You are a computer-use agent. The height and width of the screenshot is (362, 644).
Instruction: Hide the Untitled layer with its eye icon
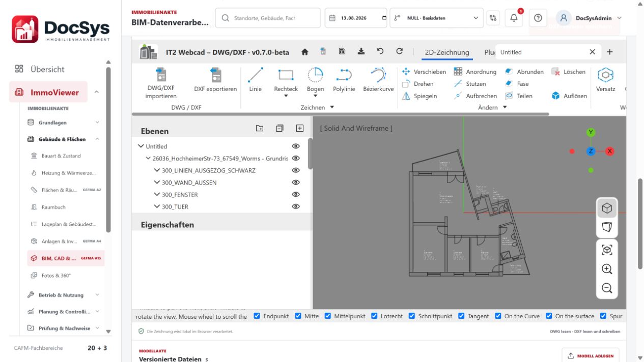coord(296,146)
